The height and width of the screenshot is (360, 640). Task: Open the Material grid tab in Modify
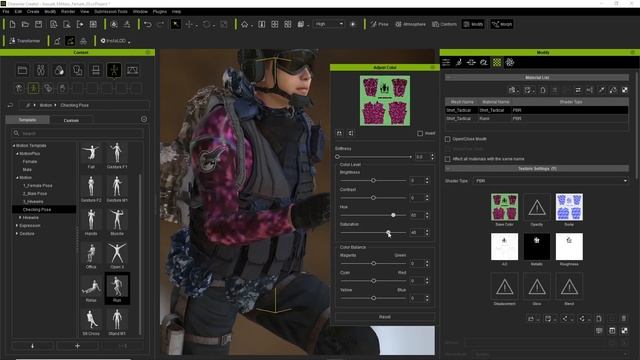pyautogui.click(x=497, y=62)
